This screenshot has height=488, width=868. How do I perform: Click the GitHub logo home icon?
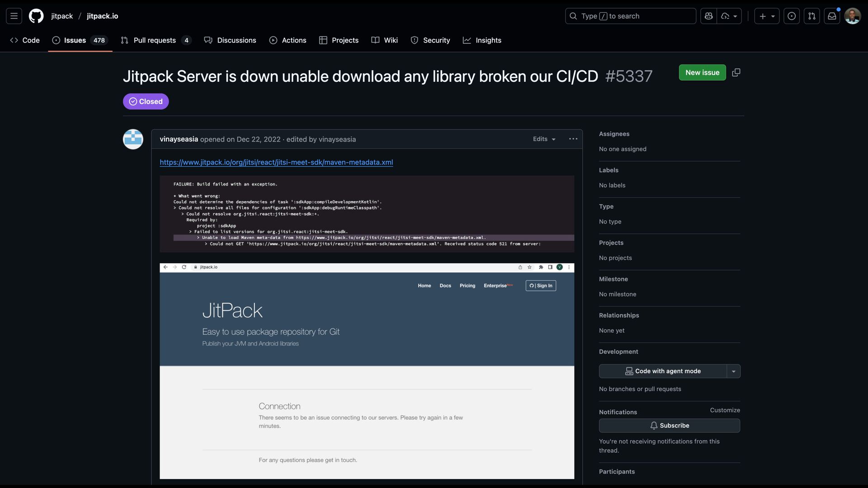click(x=36, y=16)
